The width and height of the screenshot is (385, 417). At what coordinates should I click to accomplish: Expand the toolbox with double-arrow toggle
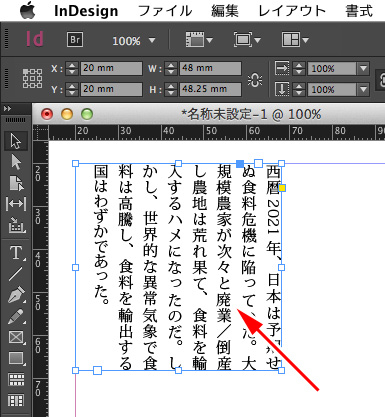click(x=7, y=109)
